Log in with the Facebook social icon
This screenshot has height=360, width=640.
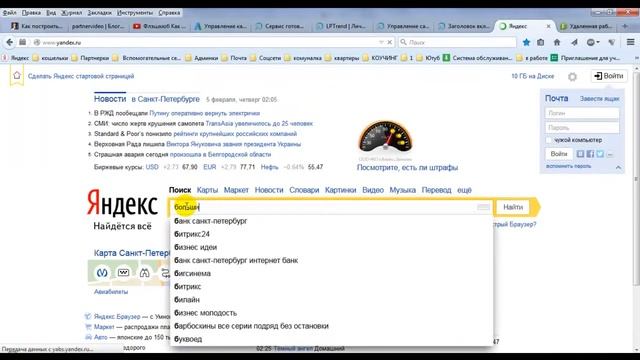tap(590, 154)
